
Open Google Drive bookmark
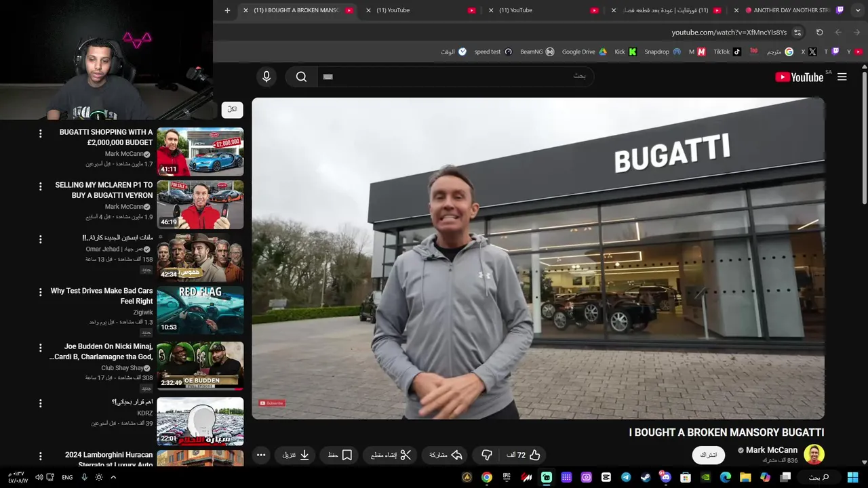pos(584,52)
